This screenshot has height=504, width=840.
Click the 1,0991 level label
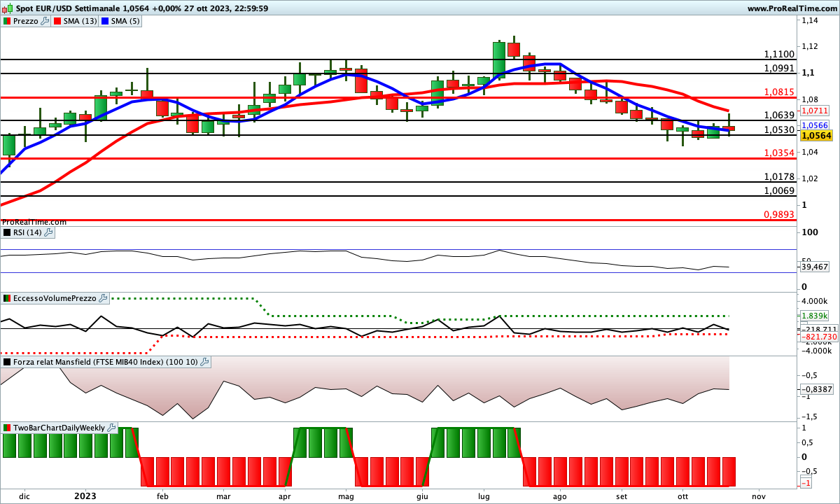click(779, 68)
